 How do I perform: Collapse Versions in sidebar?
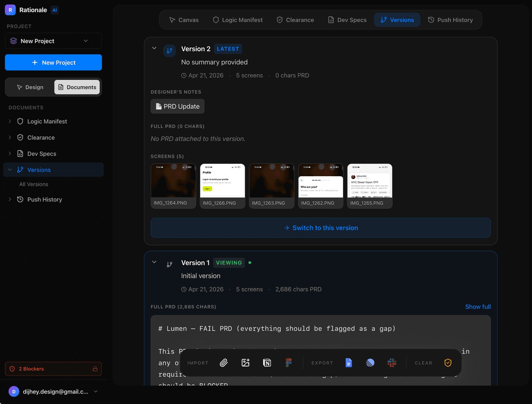tap(10, 170)
